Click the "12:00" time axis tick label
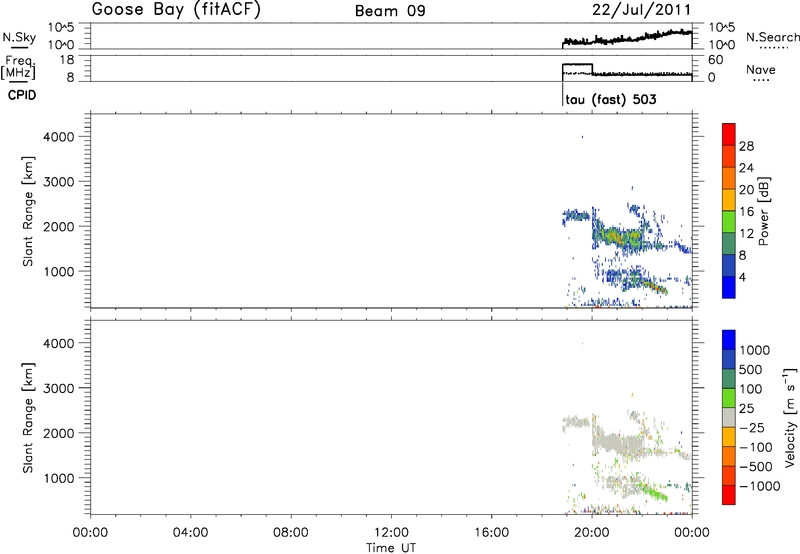The image size is (800, 554). pos(391,533)
